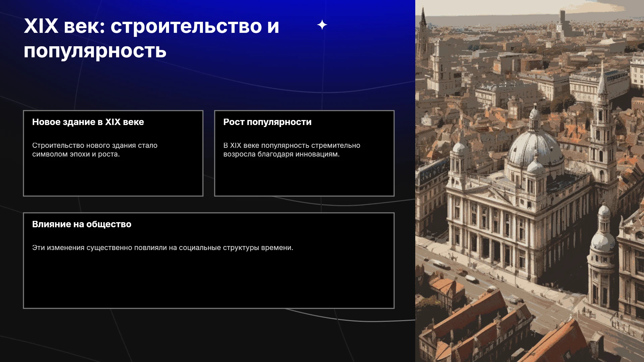644x362 pixels.
Task: Select the 'Рост популярности' card heading
Action: (267, 122)
